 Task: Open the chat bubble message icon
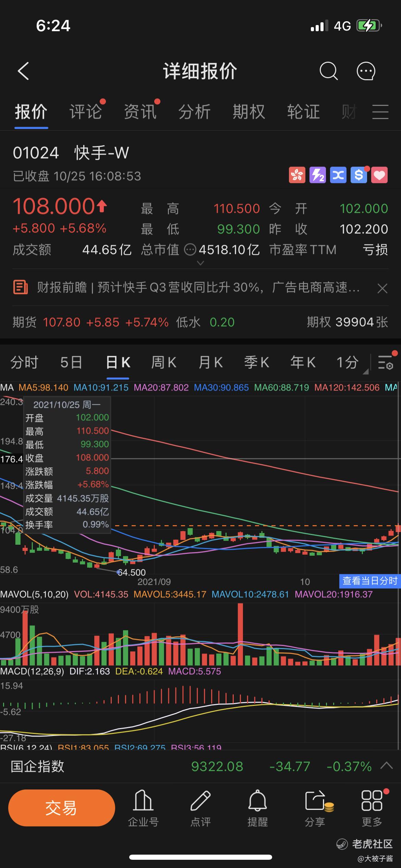(366, 71)
